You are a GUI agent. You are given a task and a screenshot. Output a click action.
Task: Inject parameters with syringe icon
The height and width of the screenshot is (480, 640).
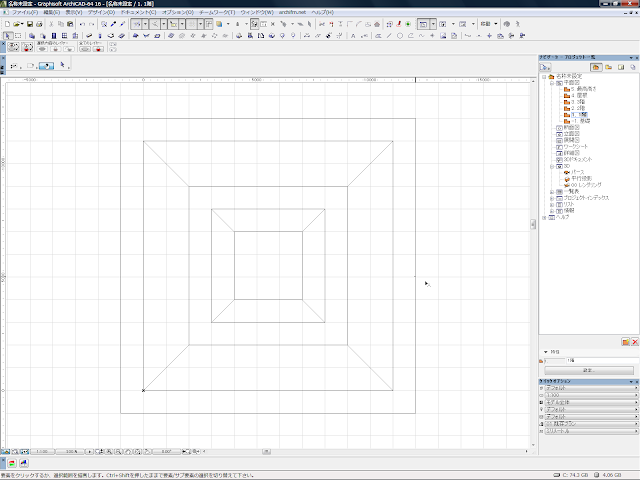click(122, 24)
